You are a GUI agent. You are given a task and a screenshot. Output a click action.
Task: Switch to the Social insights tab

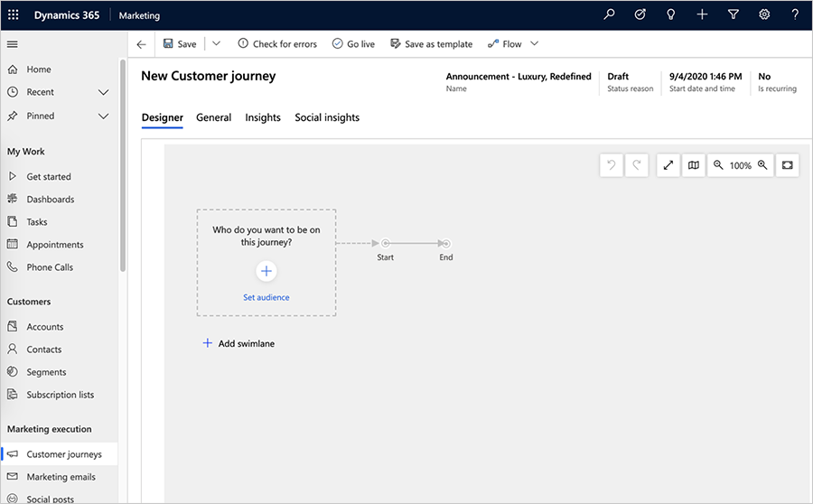pyautogui.click(x=327, y=117)
